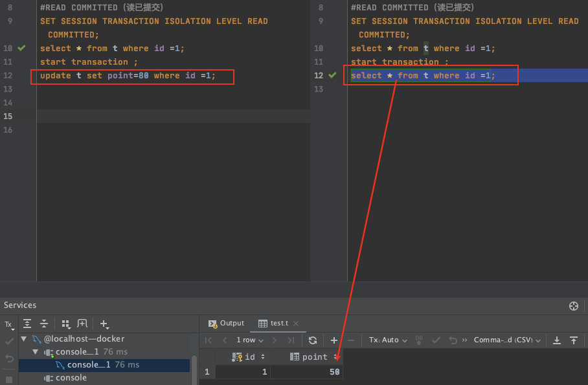Screen dimensions: 588x385
Task: Click Expand All icon in Services toolbar
Action: [27, 324]
